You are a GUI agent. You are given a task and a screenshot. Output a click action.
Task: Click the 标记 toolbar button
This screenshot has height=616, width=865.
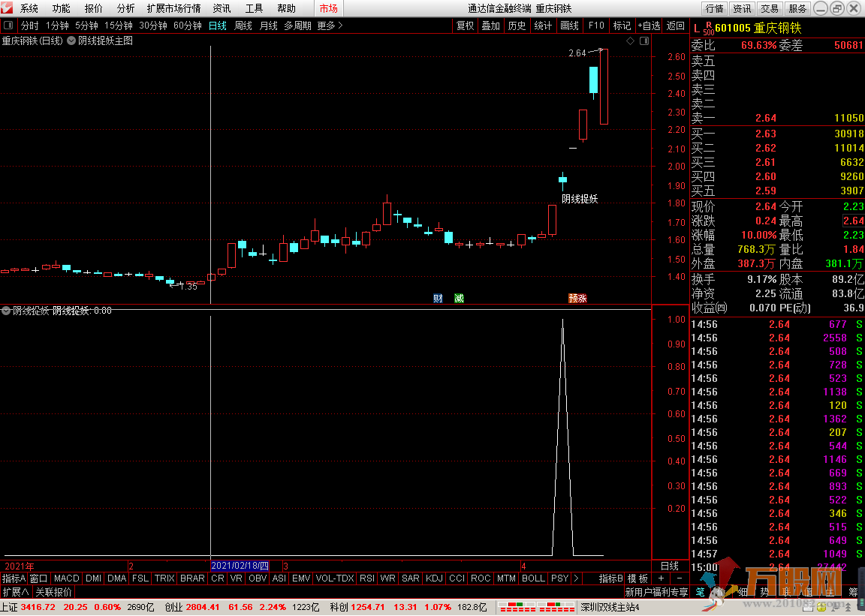point(622,26)
